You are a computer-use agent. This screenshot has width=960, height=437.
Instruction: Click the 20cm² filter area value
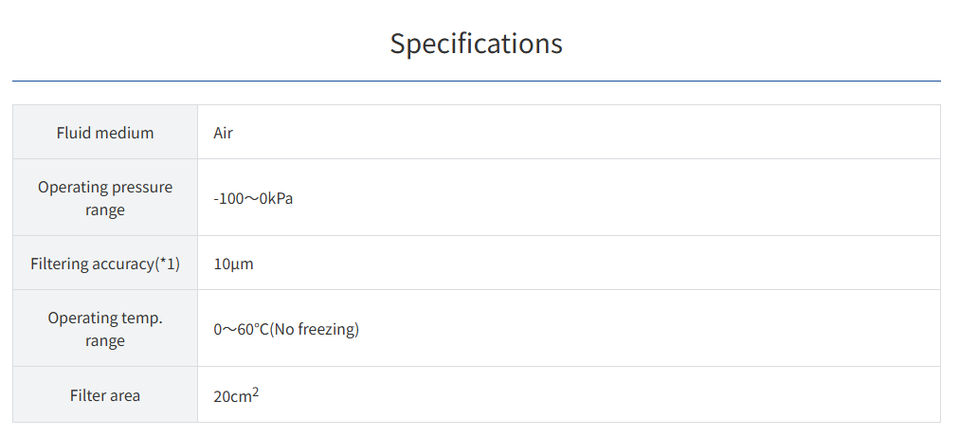(x=236, y=395)
